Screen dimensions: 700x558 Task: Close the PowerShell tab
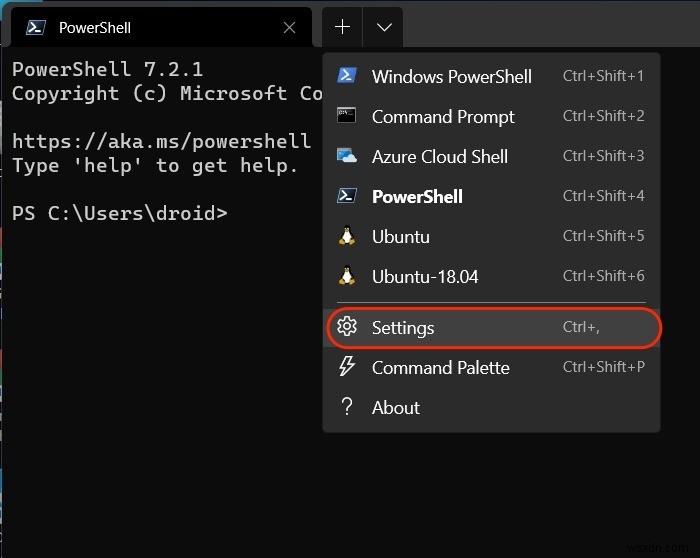click(x=290, y=28)
